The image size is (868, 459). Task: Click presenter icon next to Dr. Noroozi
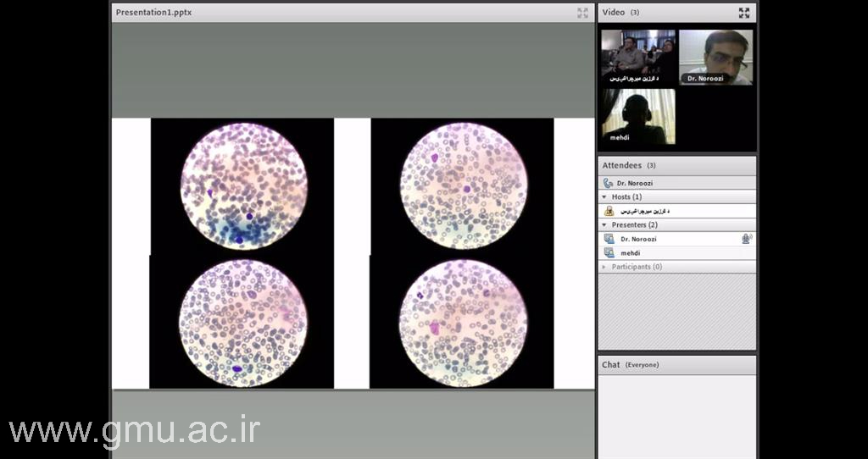609,239
